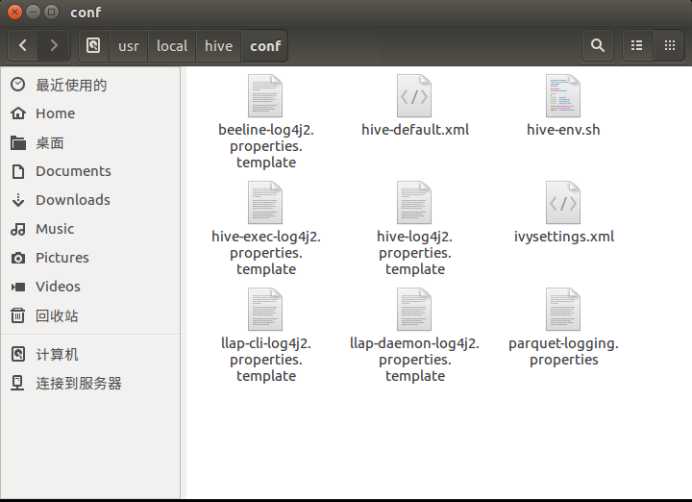Click the hive-env.sh file name text
The image size is (692, 502).
tap(564, 130)
